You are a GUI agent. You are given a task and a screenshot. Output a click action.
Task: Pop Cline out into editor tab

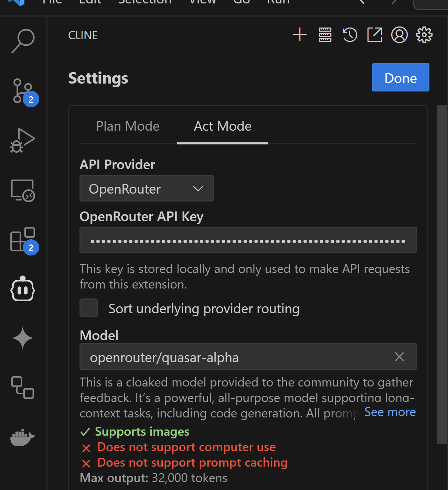point(375,35)
